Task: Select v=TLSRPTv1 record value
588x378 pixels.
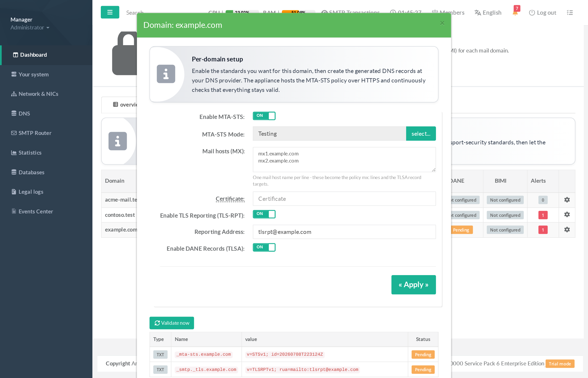Action: click(302, 370)
